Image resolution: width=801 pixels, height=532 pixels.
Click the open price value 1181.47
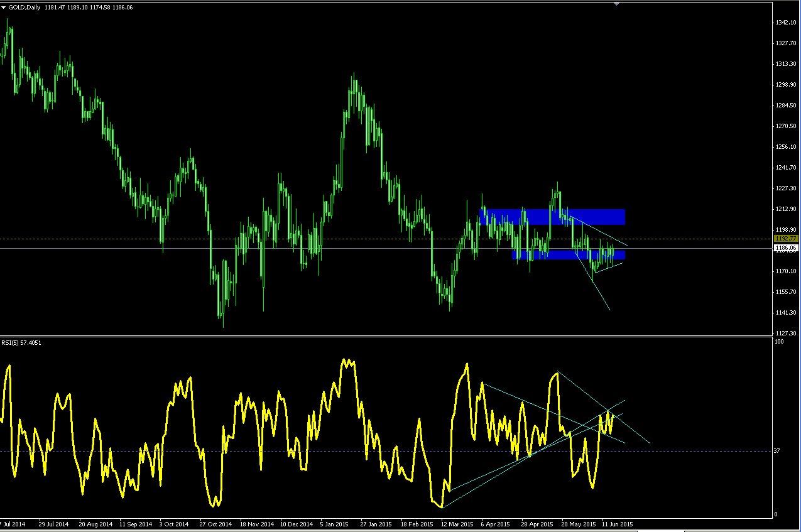54,7
